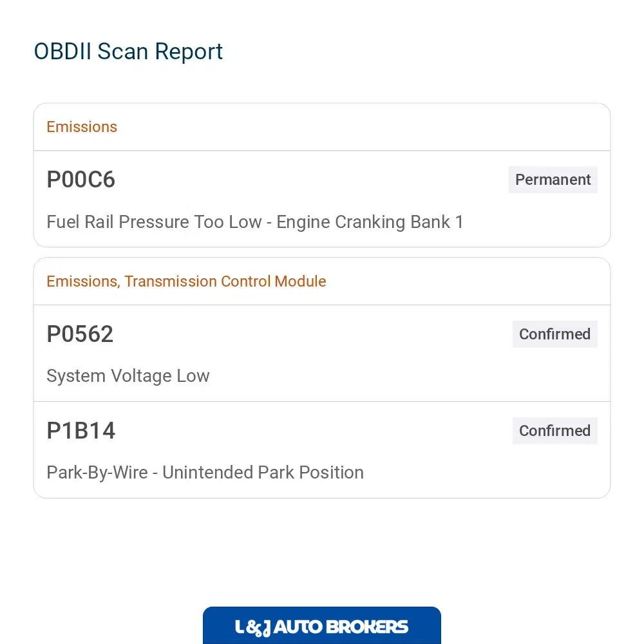The image size is (644, 644).
Task: Select Emissions, Transmission Control Module header
Action: [x=186, y=281]
